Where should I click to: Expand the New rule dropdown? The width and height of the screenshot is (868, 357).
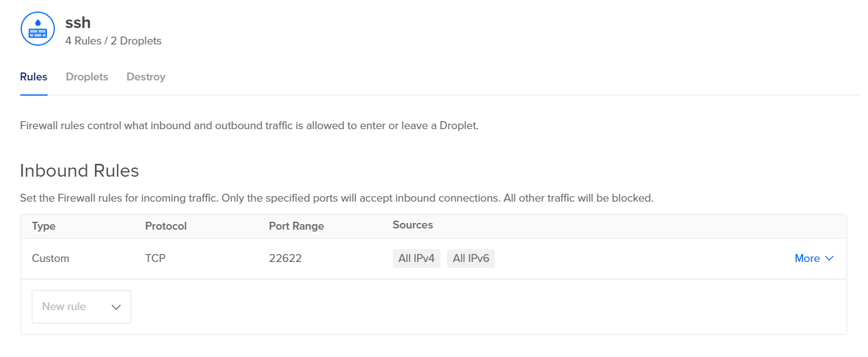(x=81, y=306)
